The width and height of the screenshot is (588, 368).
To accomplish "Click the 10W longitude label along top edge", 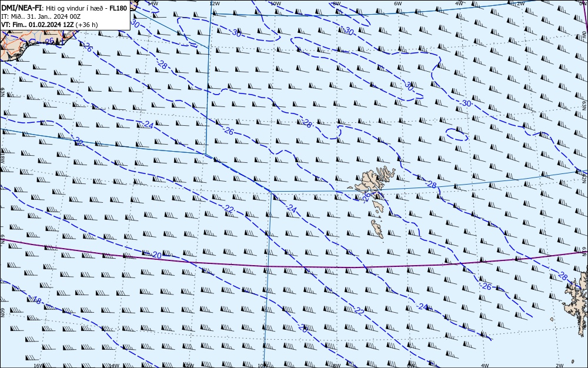I will [x=275, y=3].
